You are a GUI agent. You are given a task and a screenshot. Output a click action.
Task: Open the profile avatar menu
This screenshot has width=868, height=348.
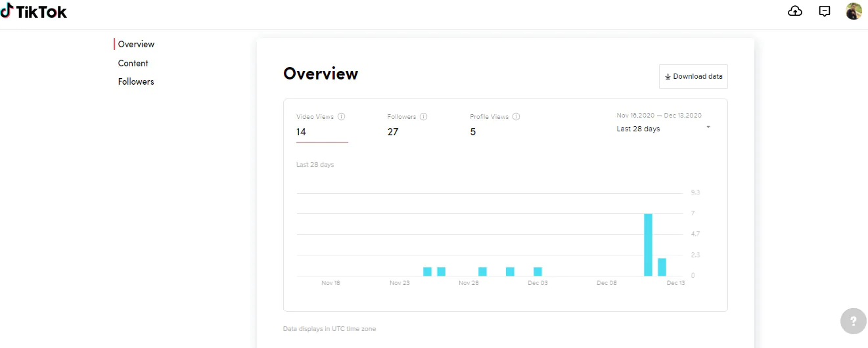pos(854,11)
